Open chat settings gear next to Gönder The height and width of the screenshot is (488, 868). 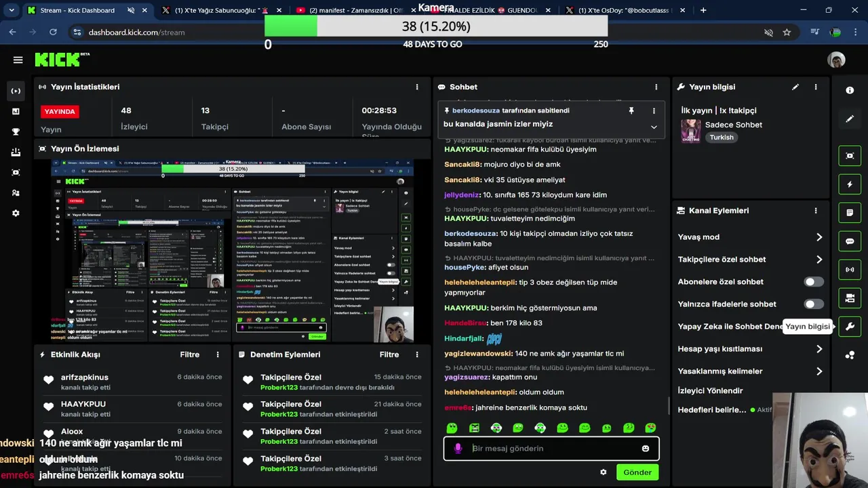pyautogui.click(x=603, y=472)
